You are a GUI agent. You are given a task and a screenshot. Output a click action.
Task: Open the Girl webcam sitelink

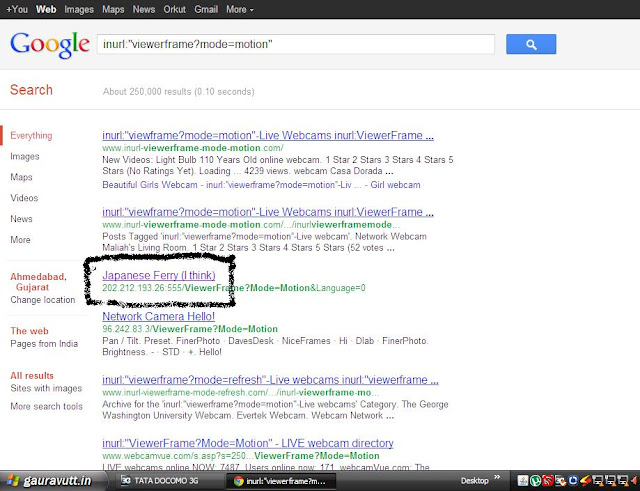pyautogui.click(x=395, y=185)
